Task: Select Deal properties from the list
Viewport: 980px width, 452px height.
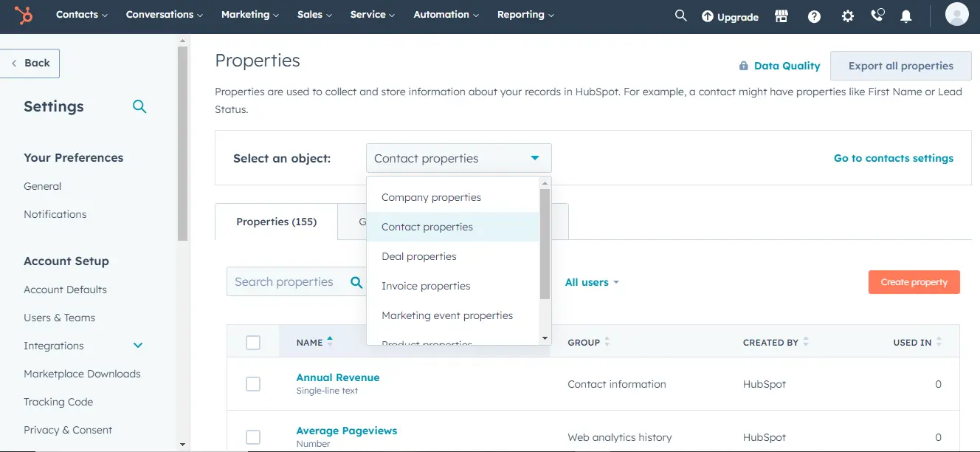Action: (453, 256)
